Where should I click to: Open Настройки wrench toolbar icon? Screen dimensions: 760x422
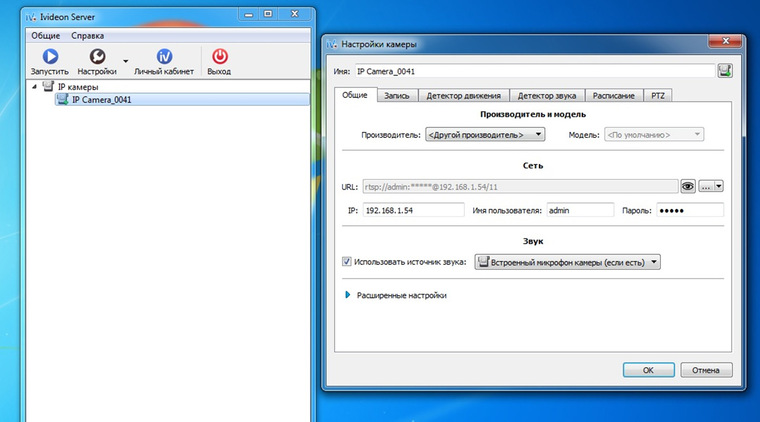(x=98, y=57)
